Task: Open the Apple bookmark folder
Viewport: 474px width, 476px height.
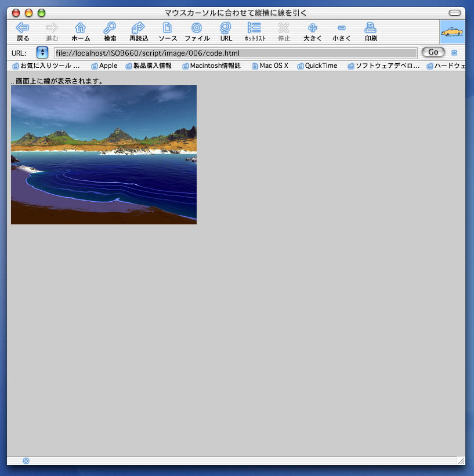Action: click(x=104, y=66)
